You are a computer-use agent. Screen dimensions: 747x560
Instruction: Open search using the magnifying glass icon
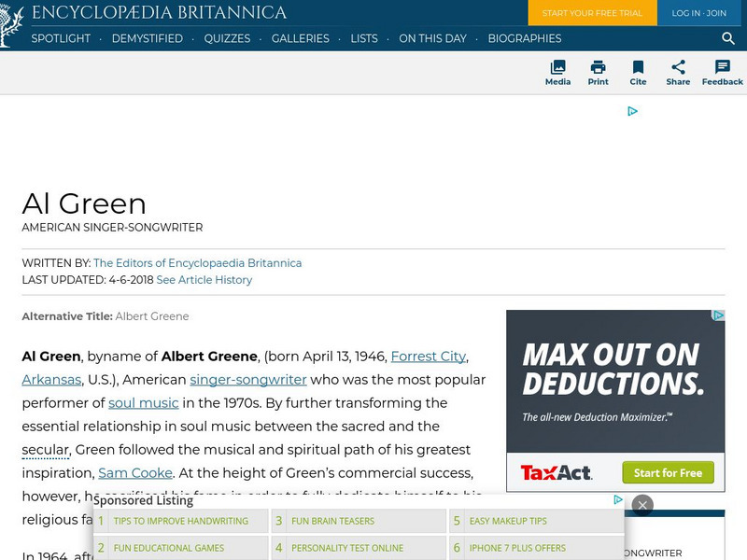pos(728,39)
